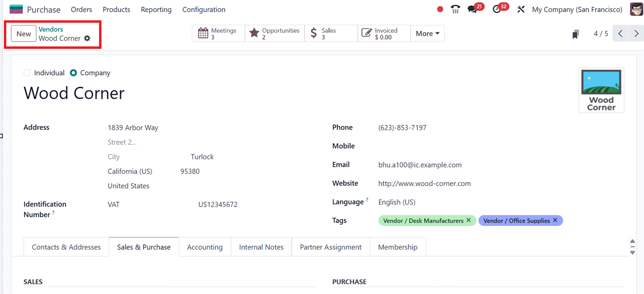Select the Individual radio button

(x=27, y=73)
